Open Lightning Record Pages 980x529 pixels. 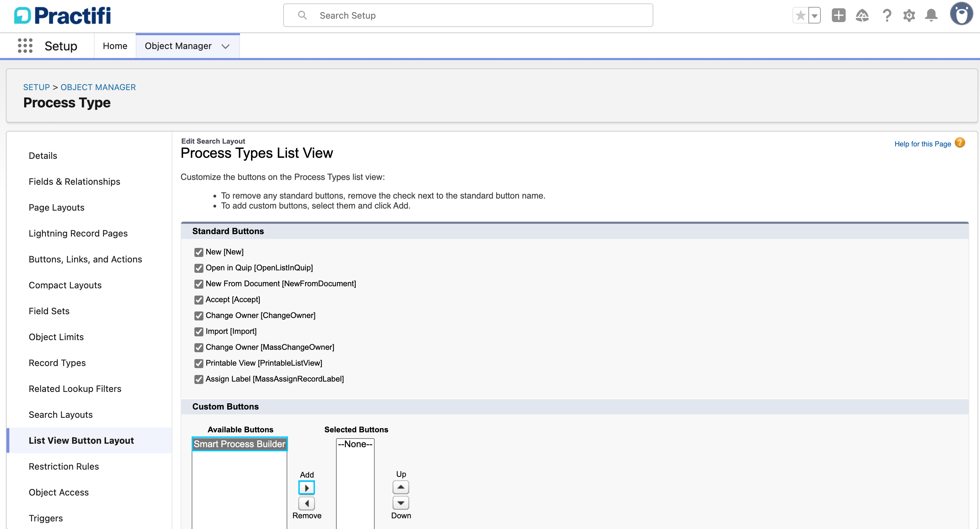click(x=78, y=233)
